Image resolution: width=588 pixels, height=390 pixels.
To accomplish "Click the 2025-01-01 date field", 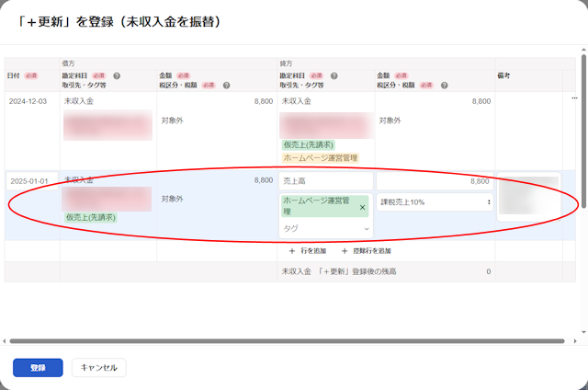I will [30, 180].
